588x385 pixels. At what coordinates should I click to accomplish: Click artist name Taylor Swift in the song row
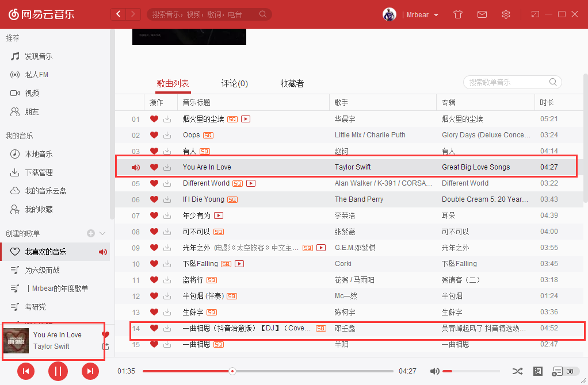point(353,167)
